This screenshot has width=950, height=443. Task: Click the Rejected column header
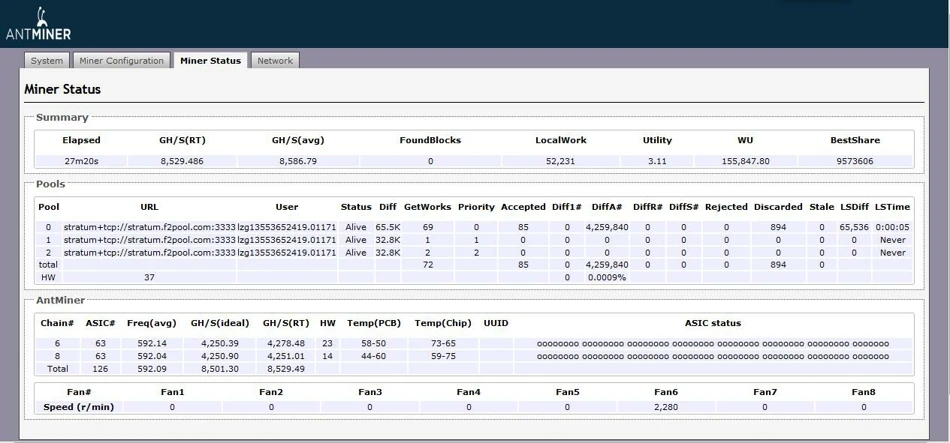pos(726,207)
